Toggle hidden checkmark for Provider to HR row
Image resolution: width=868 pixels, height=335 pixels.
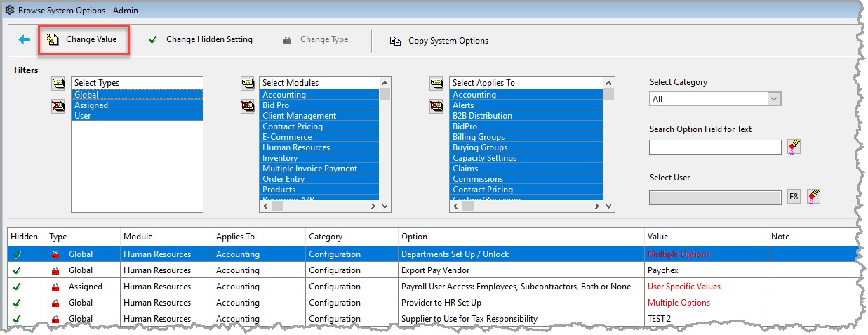click(17, 303)
